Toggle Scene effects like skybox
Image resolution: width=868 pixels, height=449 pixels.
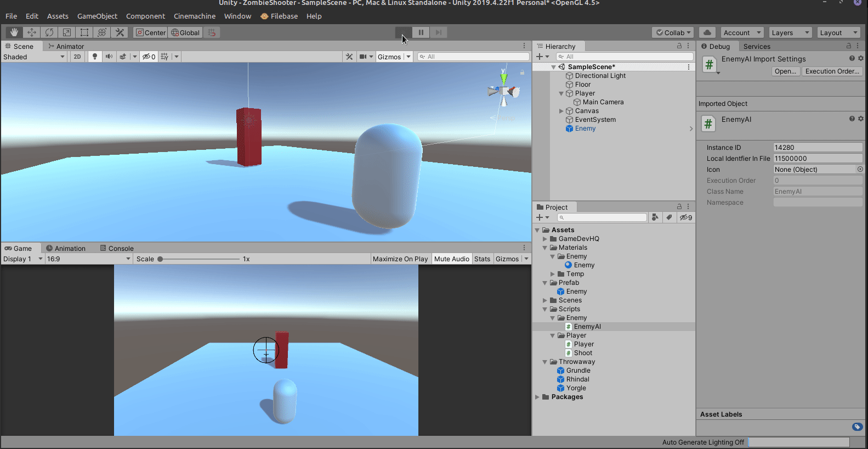[x=123, y=57]
